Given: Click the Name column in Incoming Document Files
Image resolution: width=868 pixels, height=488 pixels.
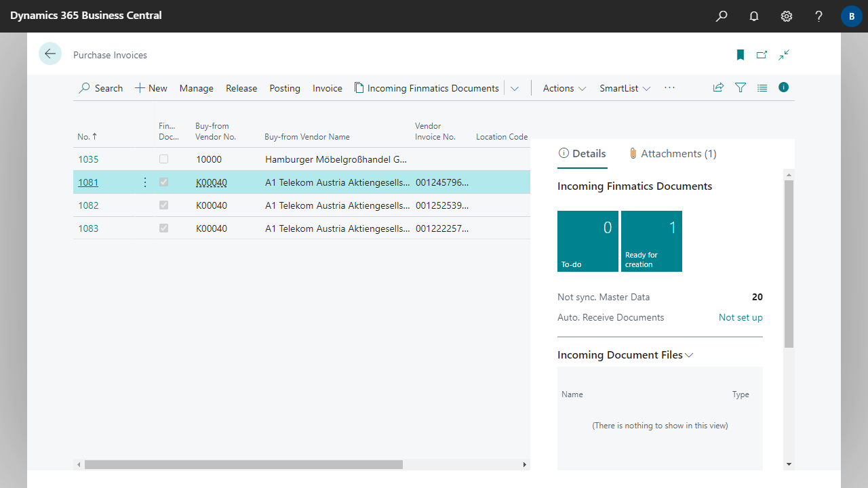Looking at the screenshot, I should click(572, 394).
